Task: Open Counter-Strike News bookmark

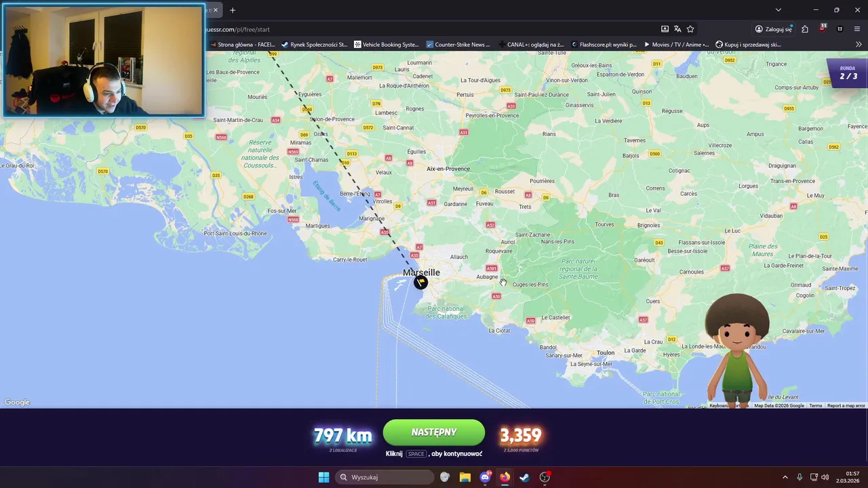Action: coord(458,45)
